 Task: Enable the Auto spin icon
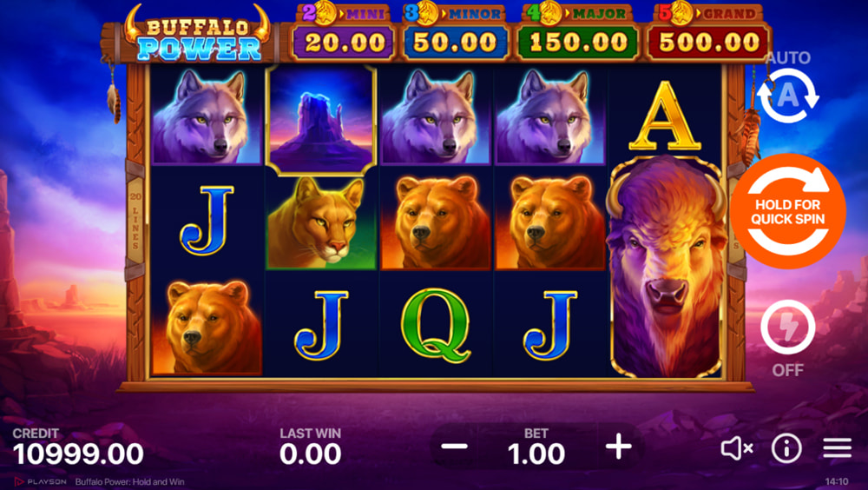click(x=788, y=96)
